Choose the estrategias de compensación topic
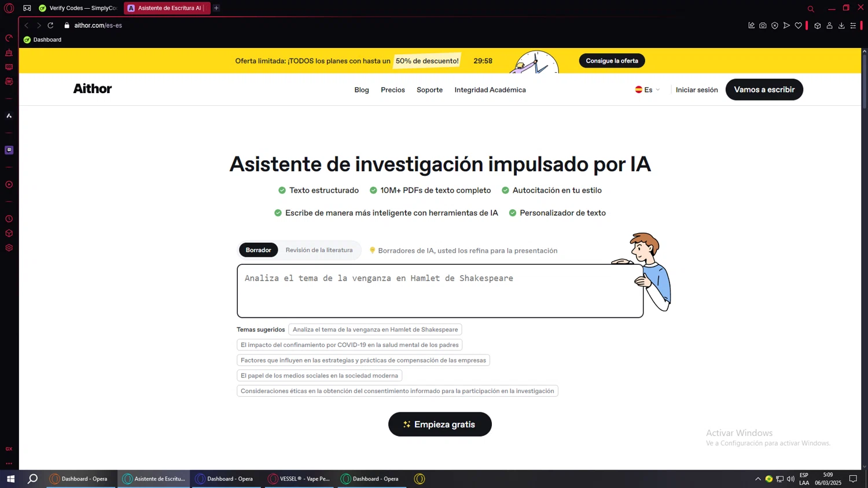This screenshot has width=868, height=488. (x=363, y=360)
